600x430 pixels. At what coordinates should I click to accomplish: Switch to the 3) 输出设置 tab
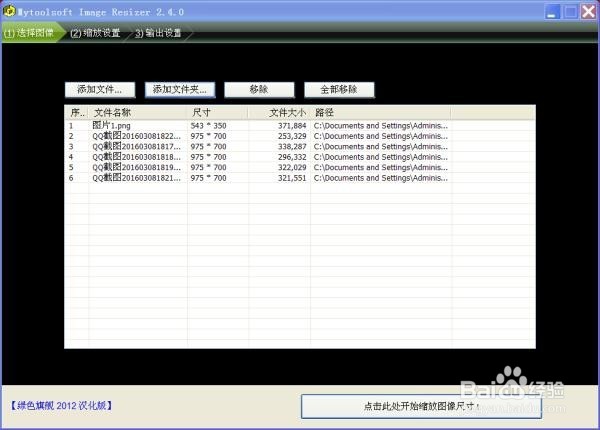pyautogui.click(x=158, y=33)
